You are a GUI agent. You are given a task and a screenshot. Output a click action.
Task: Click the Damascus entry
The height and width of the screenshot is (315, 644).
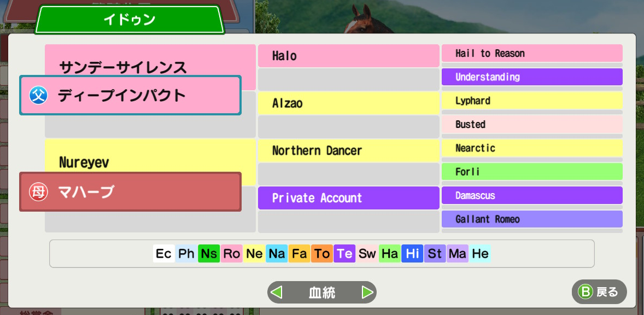pos(532,195)
